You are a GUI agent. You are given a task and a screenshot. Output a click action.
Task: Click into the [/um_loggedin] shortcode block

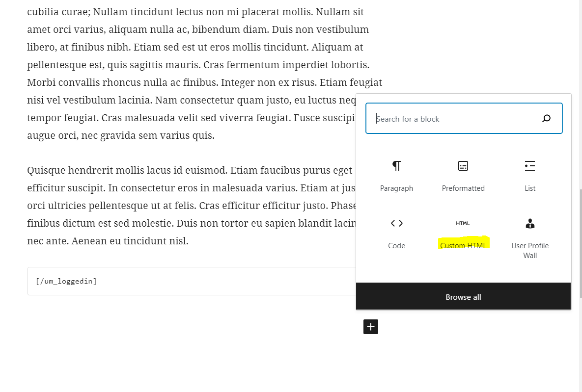(191, 281)
